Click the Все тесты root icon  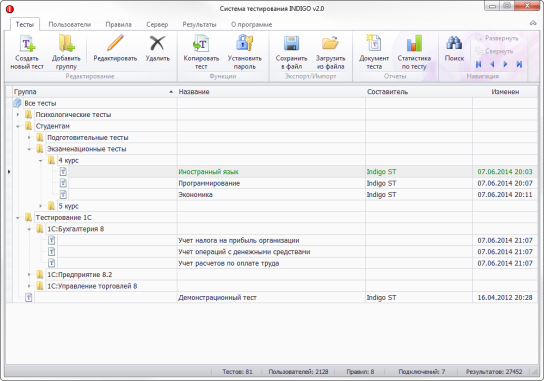pos(17,103)
